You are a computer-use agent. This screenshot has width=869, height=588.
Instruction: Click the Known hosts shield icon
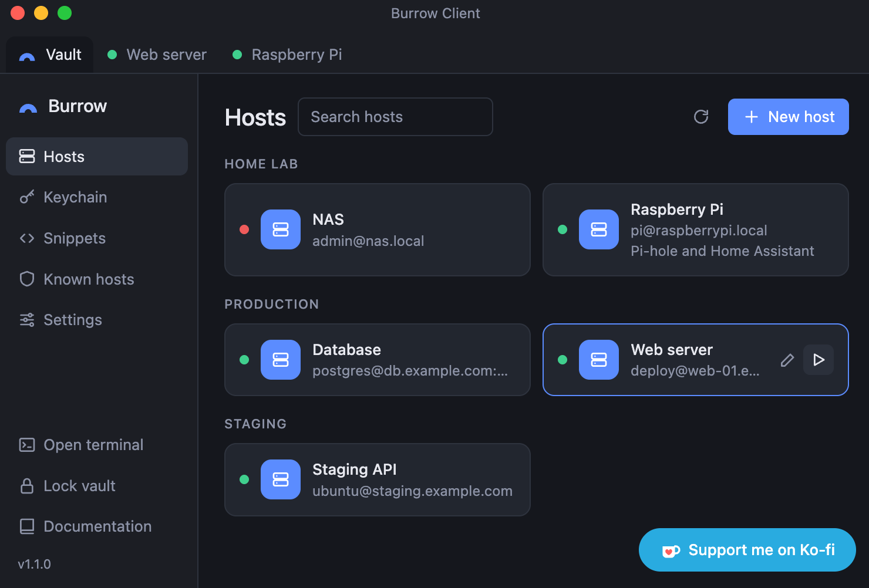(27, 279)
